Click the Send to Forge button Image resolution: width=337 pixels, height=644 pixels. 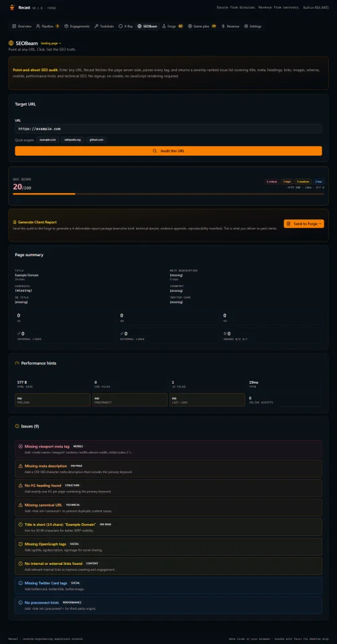coord(304,224)
